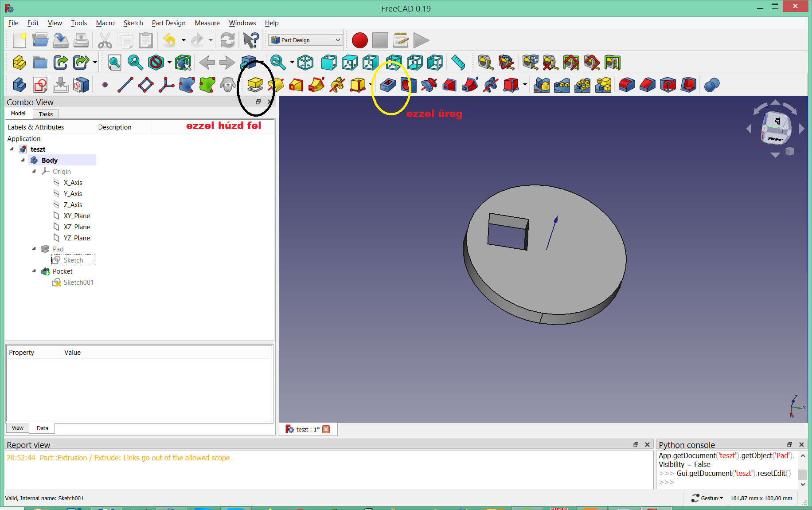812x510 pixels.
Task: Create a new Body
Action: 20,85
